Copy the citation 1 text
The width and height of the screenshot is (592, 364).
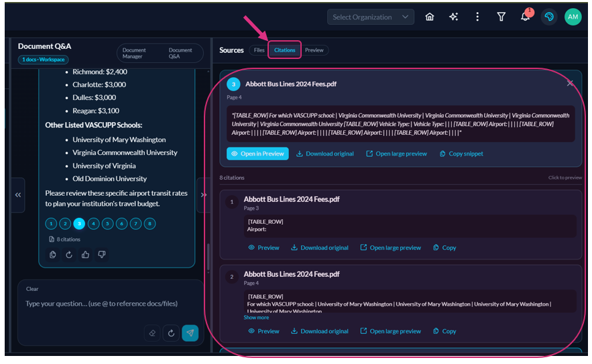click(445, 248)
